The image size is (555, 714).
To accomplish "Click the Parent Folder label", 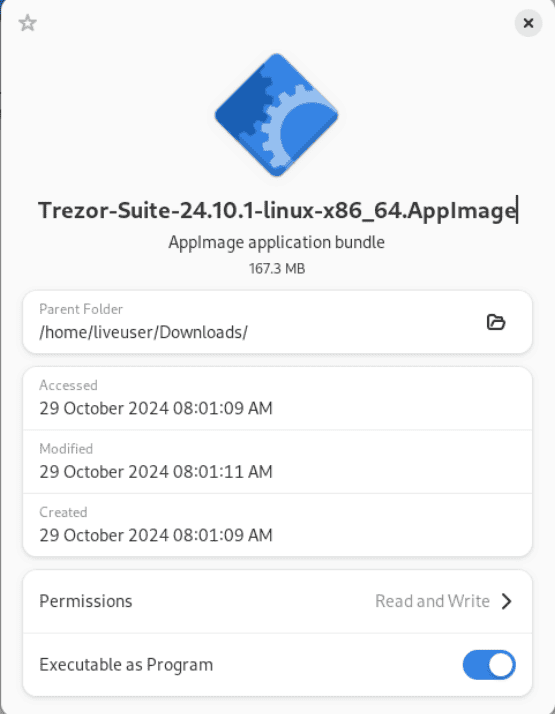I will point(81,309).
